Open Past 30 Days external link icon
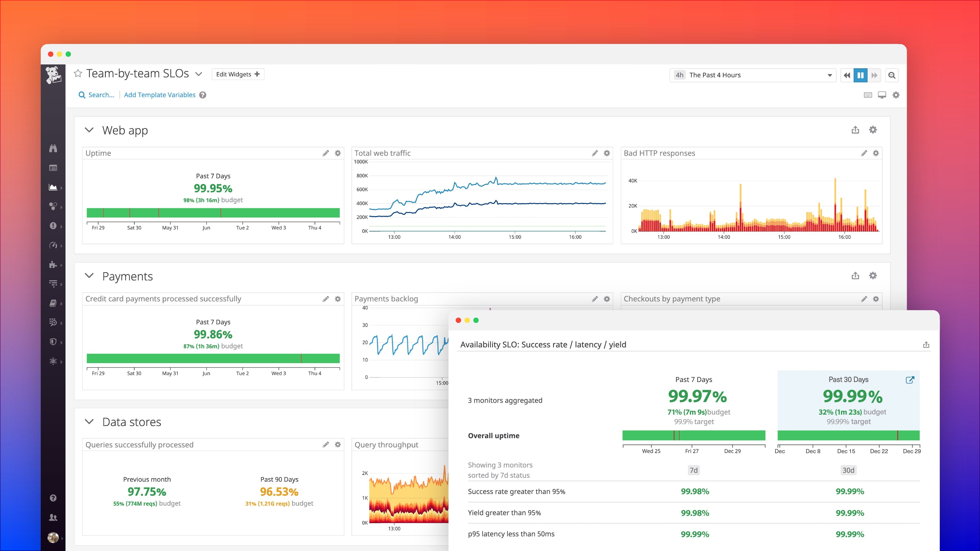The image size is (980, 551). click(x=910, y=380)
